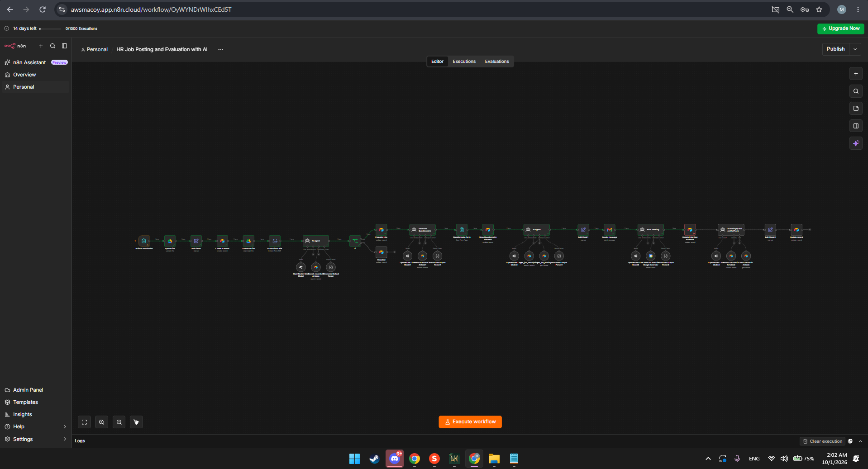Open the workflow actions ellipsis menu
868x469 pixels.
220,49
